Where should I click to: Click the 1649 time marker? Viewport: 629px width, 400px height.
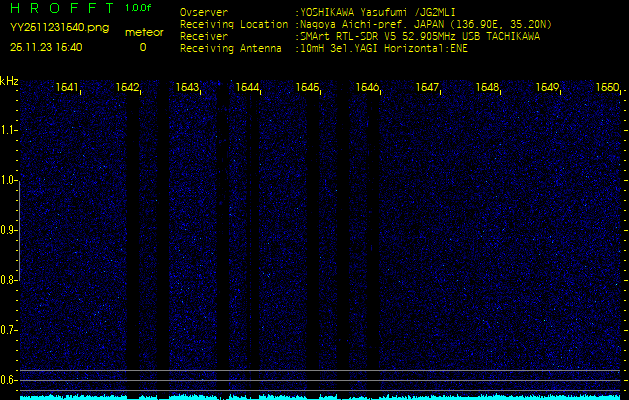pos(548,87)
